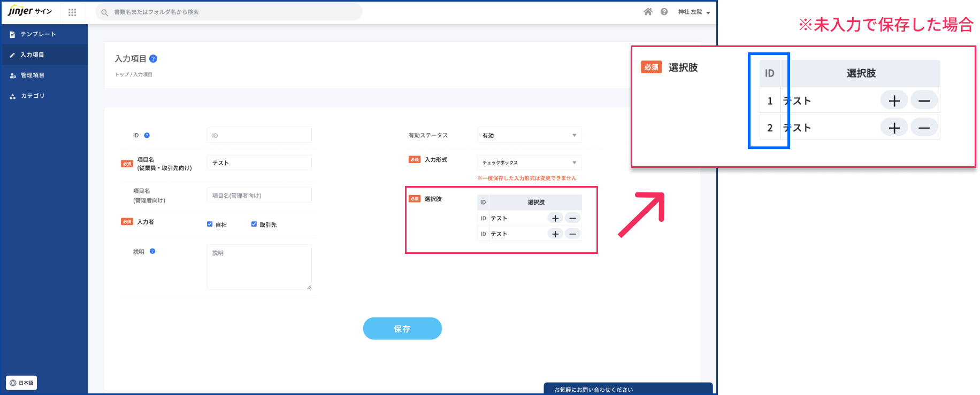Image resolution: width=980 pixels, height=395 pixels.
Task: Click the home icon in header
Action: (648, 12)
